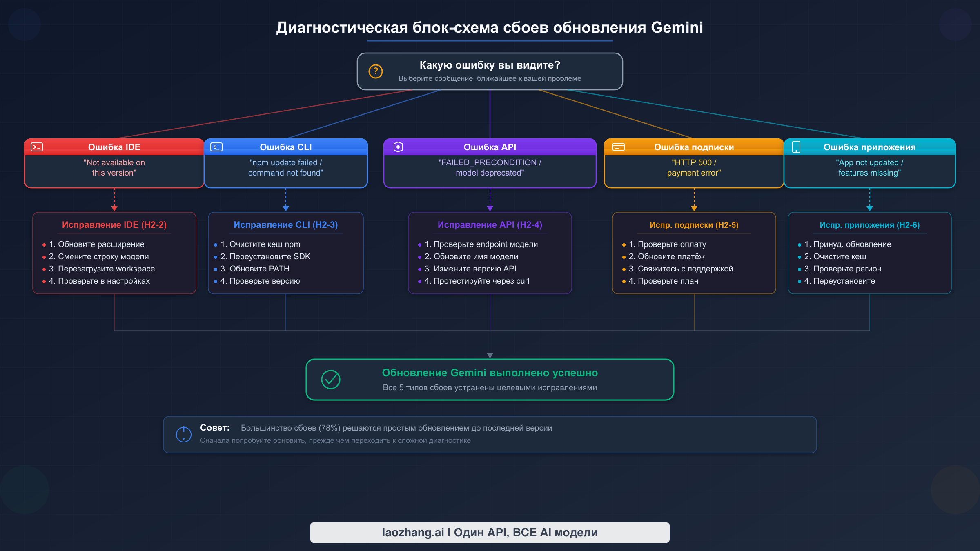Image resolution: width=980 pixels, height=551 pixels.
Task: Click step '2. Сменитe строку модели'
Action: [x=99, y=256]
